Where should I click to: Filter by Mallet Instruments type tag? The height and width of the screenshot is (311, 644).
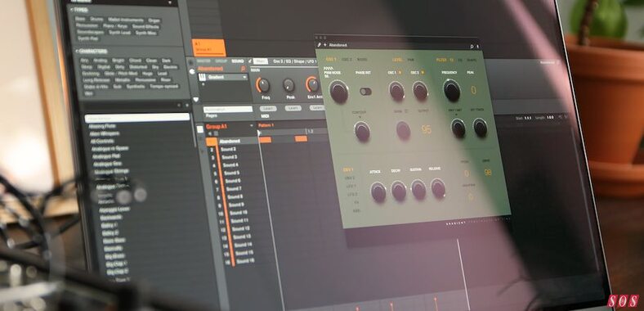click(x=126, y=20)
